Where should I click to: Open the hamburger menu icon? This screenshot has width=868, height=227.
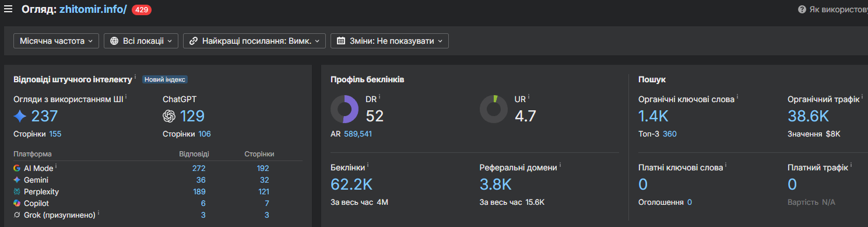[8, 9]
